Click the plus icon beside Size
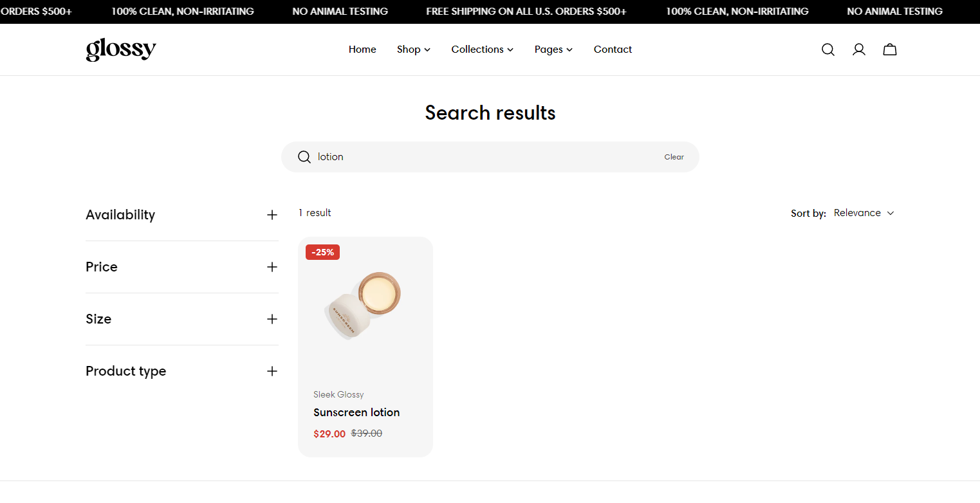This screenshot has width=980, height=503. (x=272, y=319)
